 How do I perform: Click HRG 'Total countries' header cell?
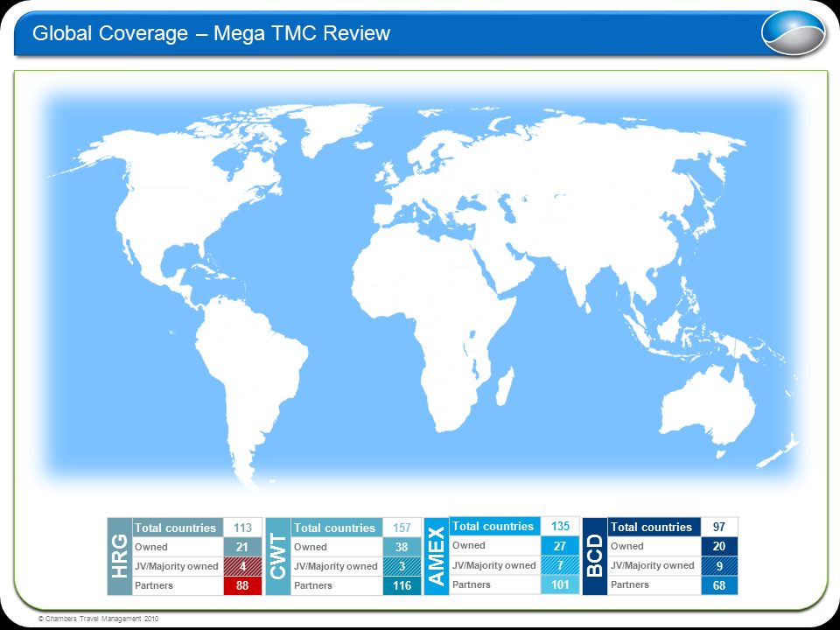tap(178, 528)
